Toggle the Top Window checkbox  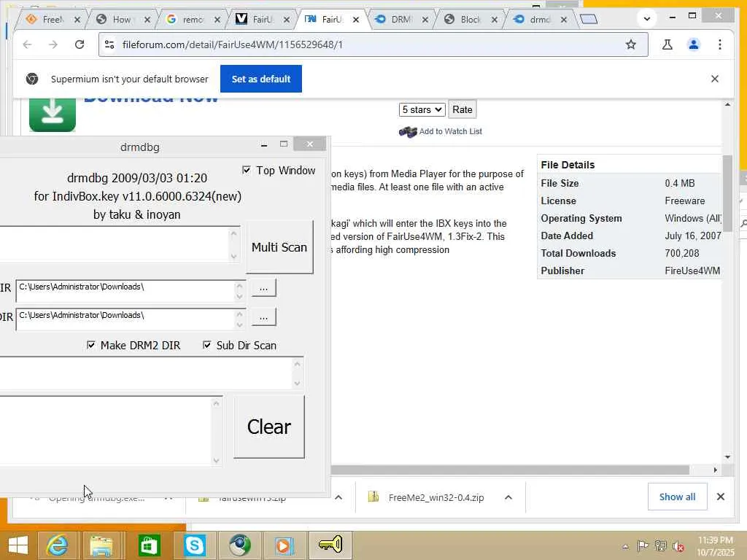tap(247, 170)
